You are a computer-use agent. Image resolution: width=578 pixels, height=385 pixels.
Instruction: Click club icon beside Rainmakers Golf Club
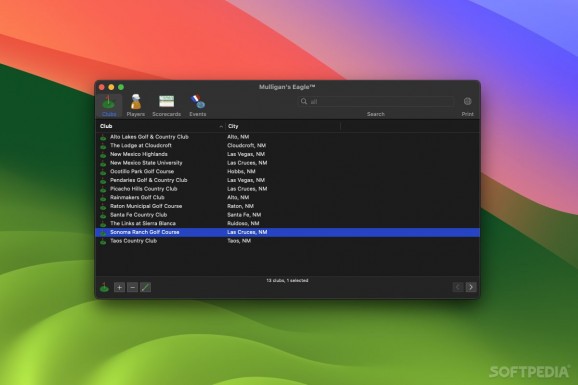(103, 198)
